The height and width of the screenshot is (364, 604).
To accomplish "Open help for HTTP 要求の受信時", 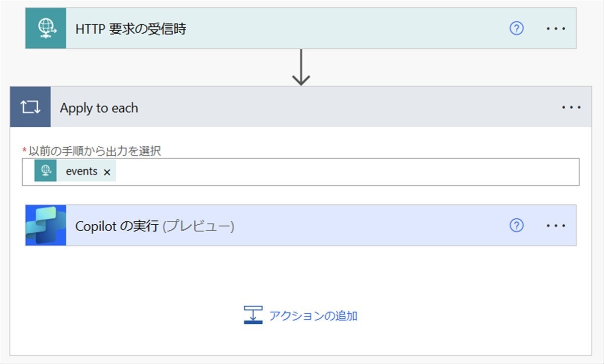I will (x=516, y=29).
